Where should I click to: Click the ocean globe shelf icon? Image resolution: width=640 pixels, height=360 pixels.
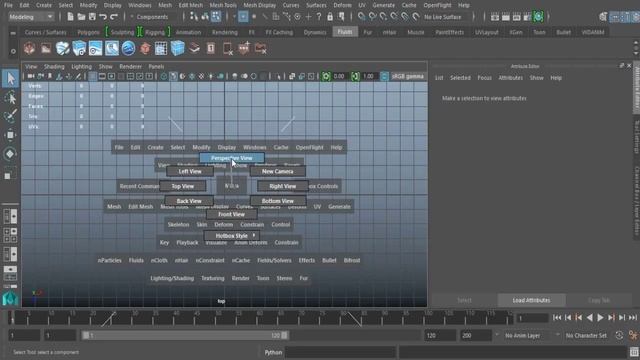coord(128,49)
